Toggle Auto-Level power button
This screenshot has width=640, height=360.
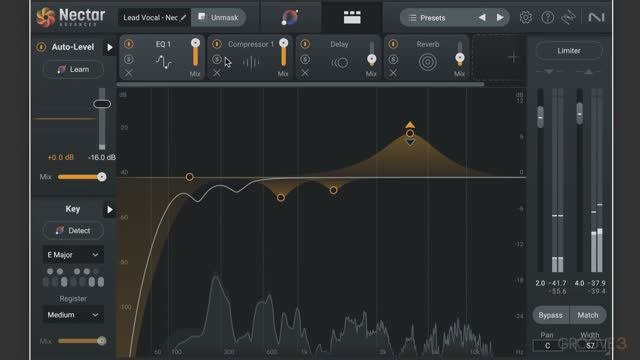pyautogui.click(x=41, y=47)
